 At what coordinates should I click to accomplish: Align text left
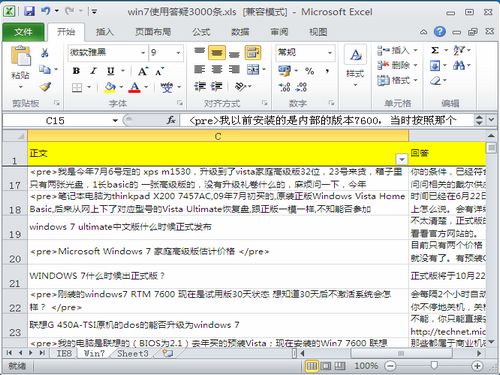(x=200, y=69)
